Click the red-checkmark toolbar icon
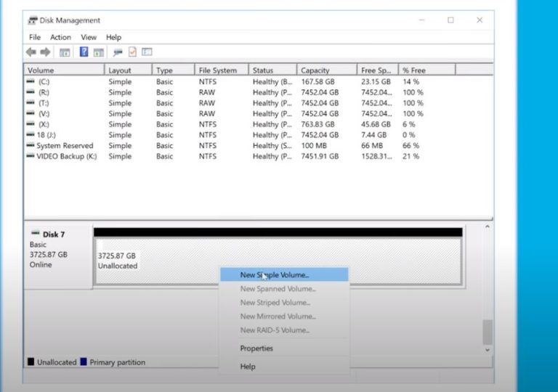 coord(132,52)
